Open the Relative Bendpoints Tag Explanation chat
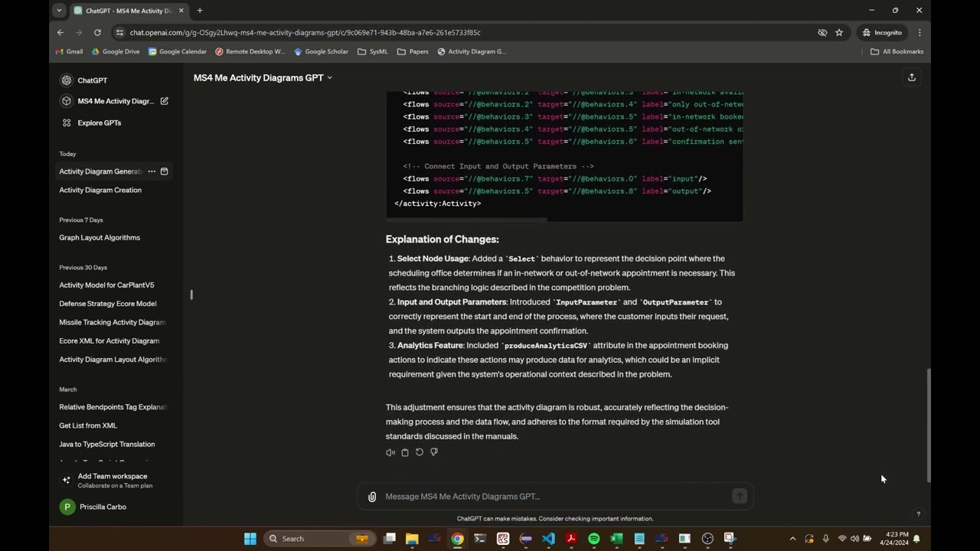 tap(113, 407)
